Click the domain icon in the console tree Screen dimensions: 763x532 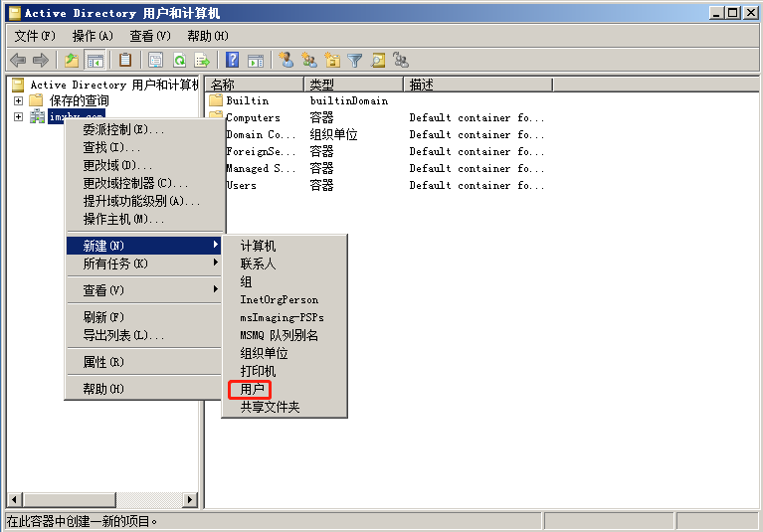coord(37,116)
